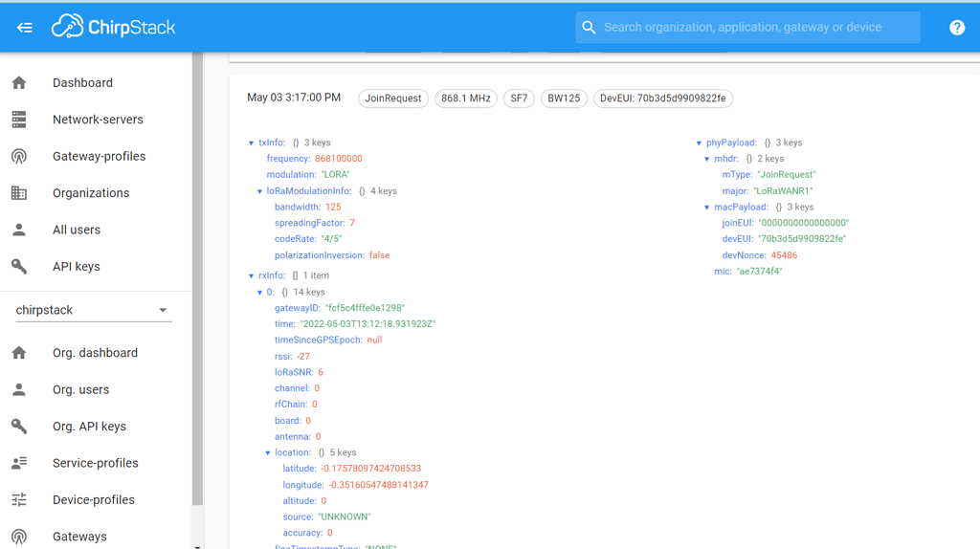980x549 pixels.
Task: Click the Network-servers icon
Action: point(19,120)
